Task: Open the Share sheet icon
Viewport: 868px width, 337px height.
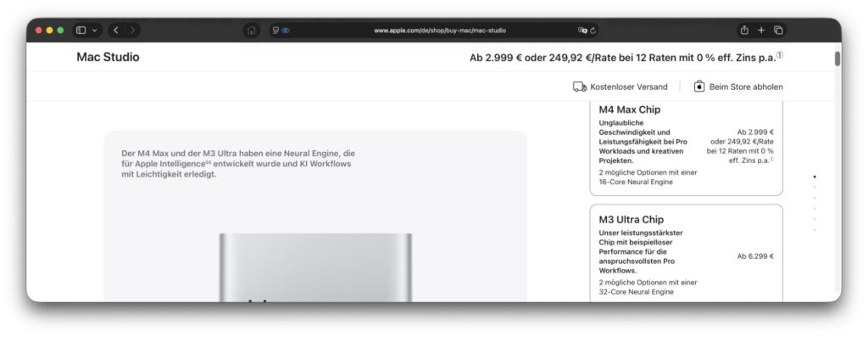Action: [x=744, y=30]
